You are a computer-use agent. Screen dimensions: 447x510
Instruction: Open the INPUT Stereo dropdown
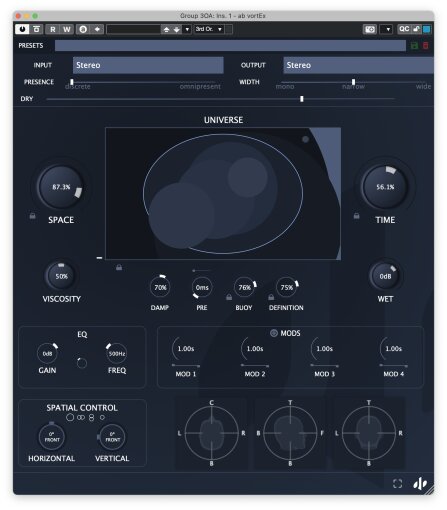pos(148,65)
